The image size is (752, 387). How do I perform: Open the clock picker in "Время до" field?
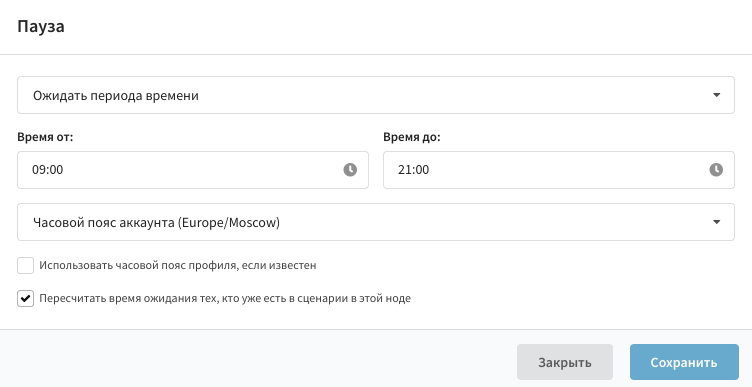[x=716, y=170]
